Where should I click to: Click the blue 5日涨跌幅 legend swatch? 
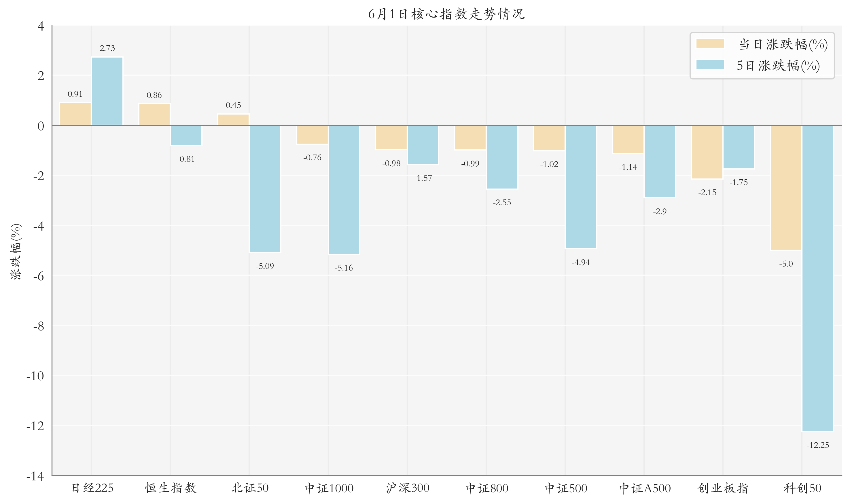point(710,64)
